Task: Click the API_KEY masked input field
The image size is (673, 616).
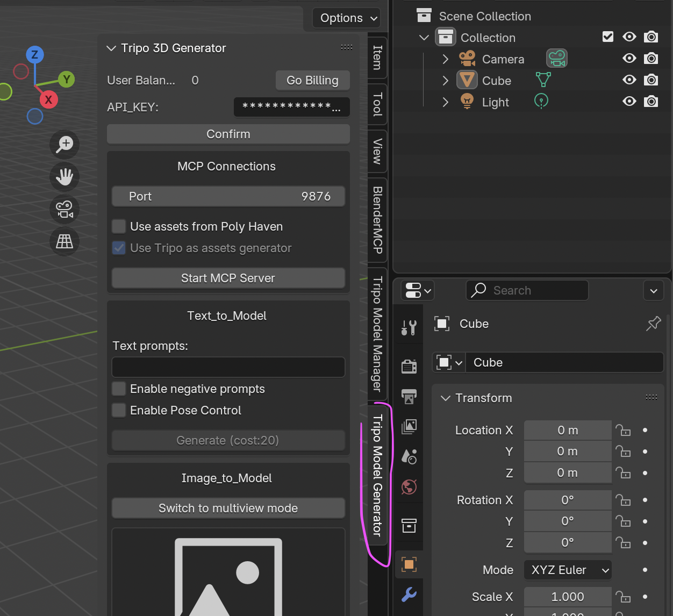Action: (x=292, y=107)
